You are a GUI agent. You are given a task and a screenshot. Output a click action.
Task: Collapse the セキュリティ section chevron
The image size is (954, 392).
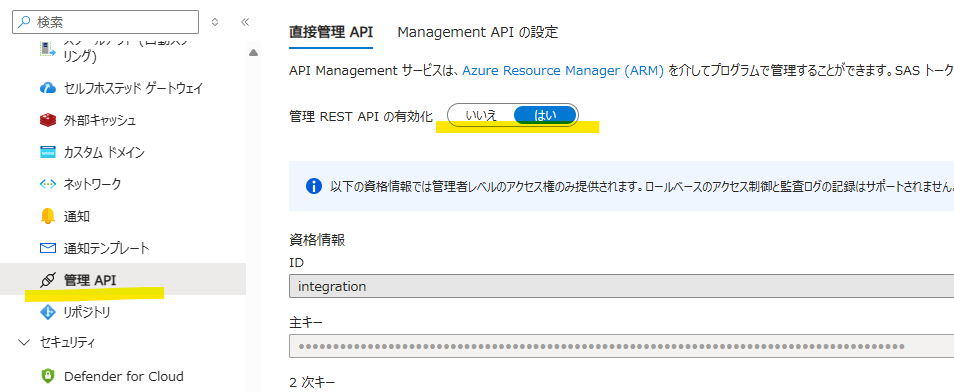24,343
